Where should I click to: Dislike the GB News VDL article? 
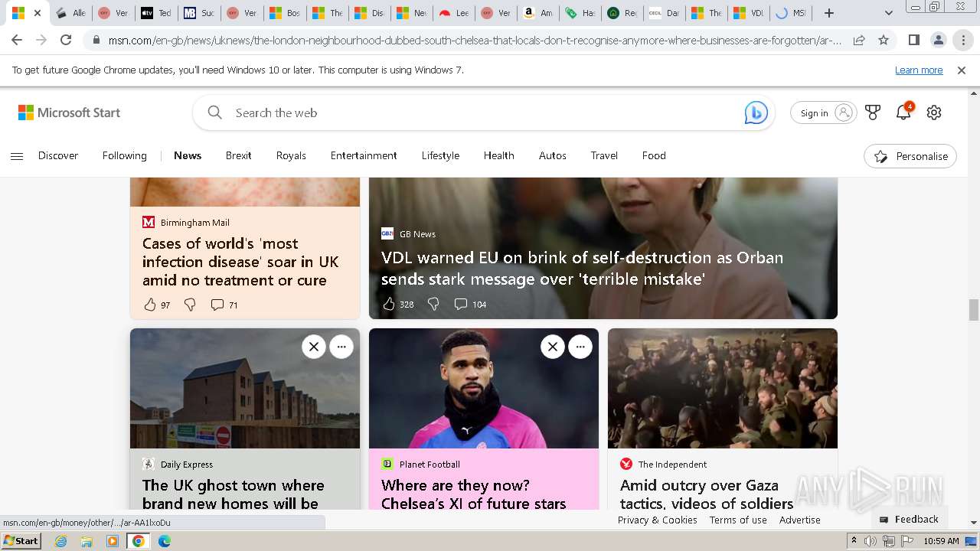point(433,304)
